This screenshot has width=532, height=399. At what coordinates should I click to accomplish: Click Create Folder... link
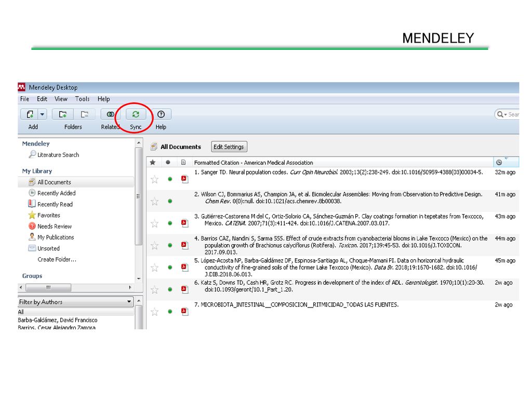tap(57, 259)
